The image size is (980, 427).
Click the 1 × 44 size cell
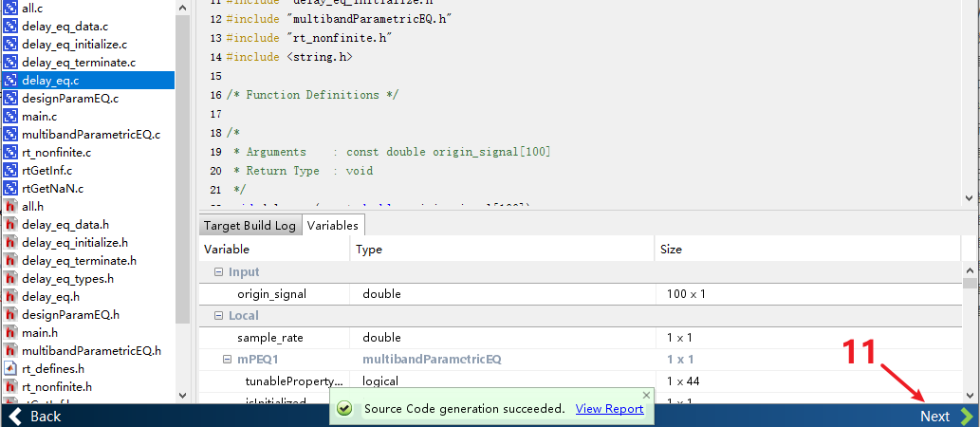coord(683,381)
